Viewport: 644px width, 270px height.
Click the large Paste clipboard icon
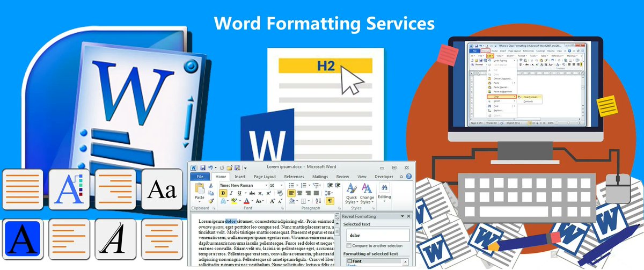point(200,188)
